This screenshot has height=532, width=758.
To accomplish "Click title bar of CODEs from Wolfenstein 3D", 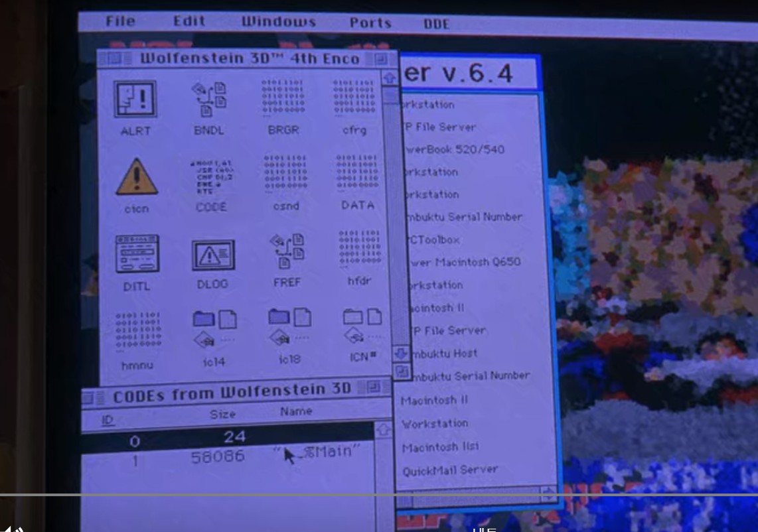I will click(237, 392).
